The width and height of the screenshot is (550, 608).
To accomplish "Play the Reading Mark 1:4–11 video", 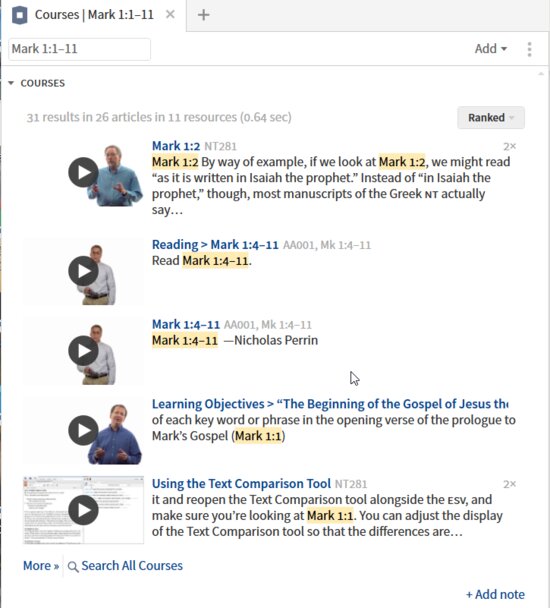I will tap(83, 271).
